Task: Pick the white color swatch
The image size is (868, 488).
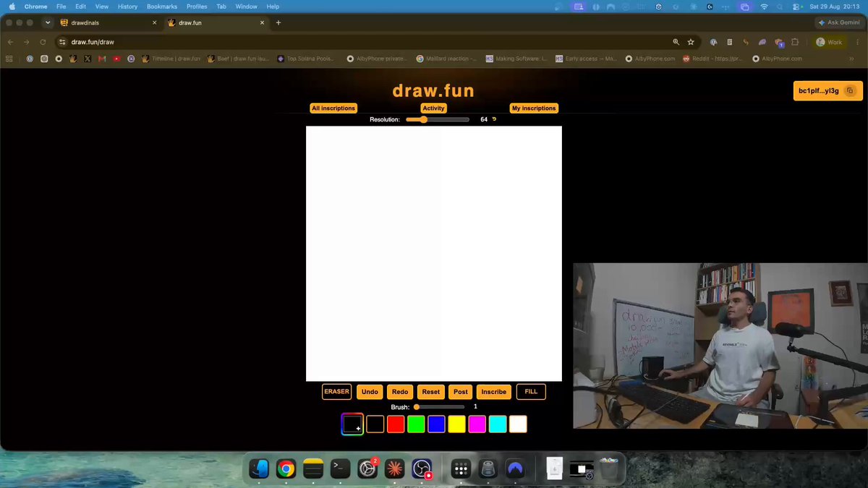Action: [x=518, y=424]
